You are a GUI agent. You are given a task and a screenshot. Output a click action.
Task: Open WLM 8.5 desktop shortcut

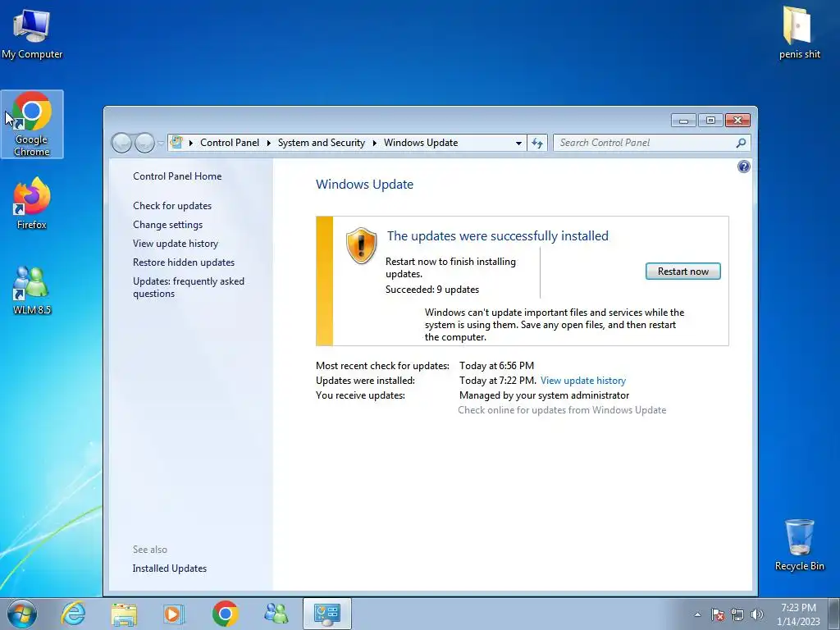32,290
